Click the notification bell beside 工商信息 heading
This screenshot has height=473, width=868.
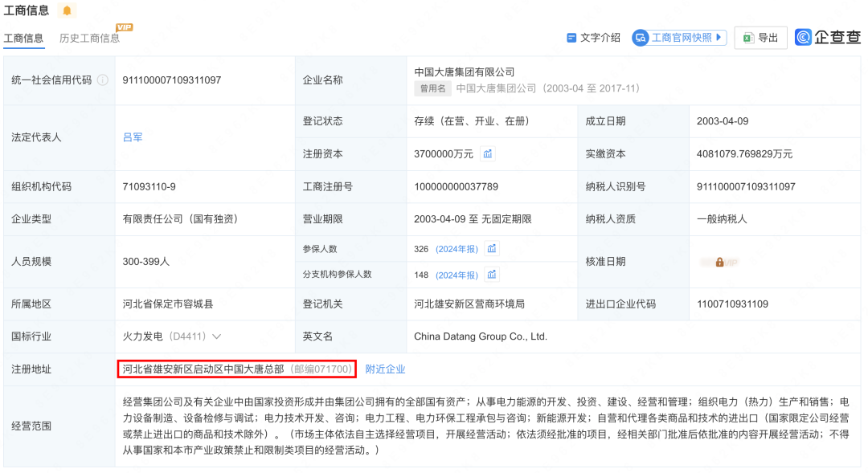coord(67,10)
